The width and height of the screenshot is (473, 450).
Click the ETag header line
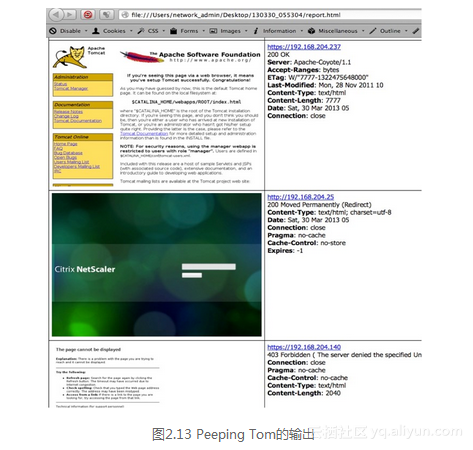318,77
